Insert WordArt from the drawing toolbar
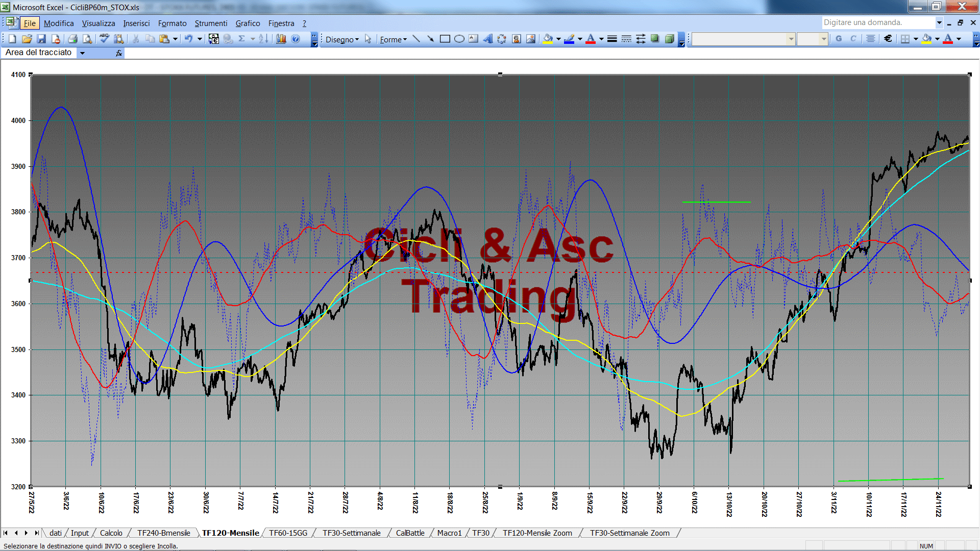 [488, 39]
